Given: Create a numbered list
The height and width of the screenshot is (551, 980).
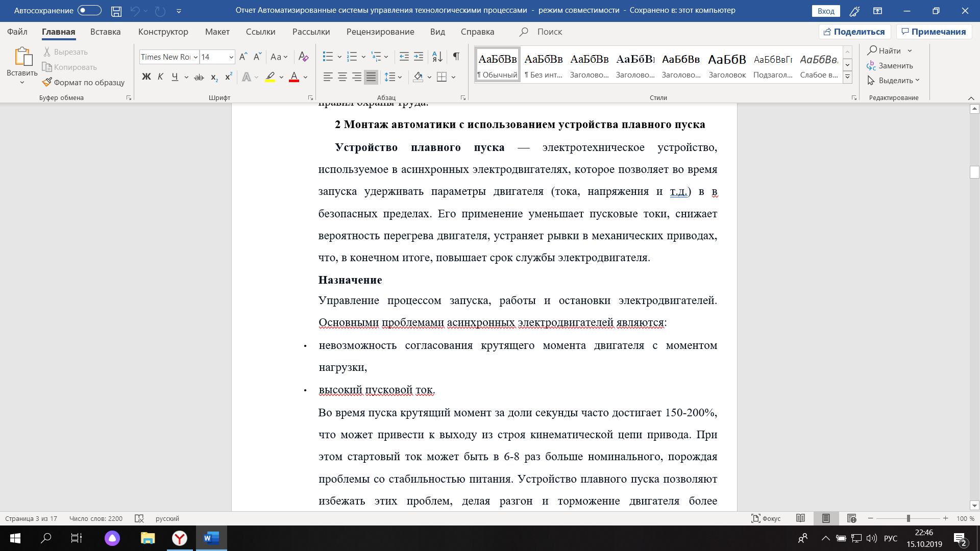Looking at the screenshot, I should coord(352,57).
